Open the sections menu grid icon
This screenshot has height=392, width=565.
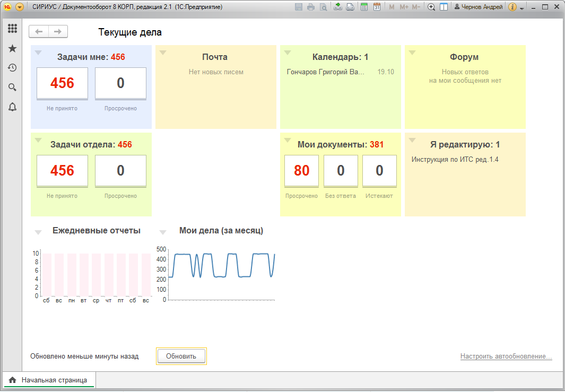13,29
